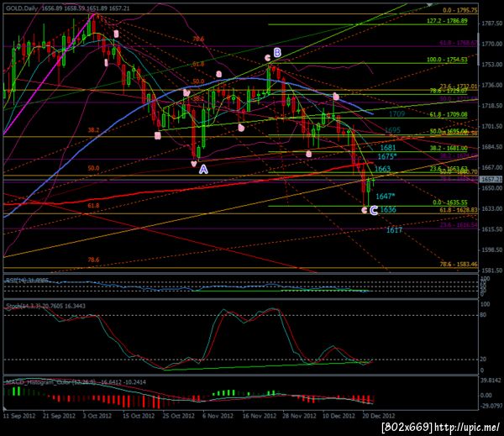Click the 1770.00 price axis value

(491, 44)
